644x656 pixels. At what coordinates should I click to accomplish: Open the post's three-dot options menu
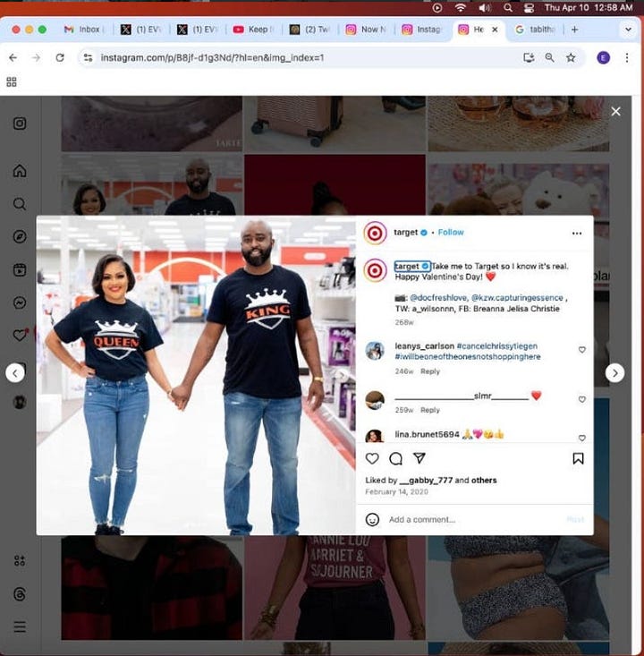(577, 233)
